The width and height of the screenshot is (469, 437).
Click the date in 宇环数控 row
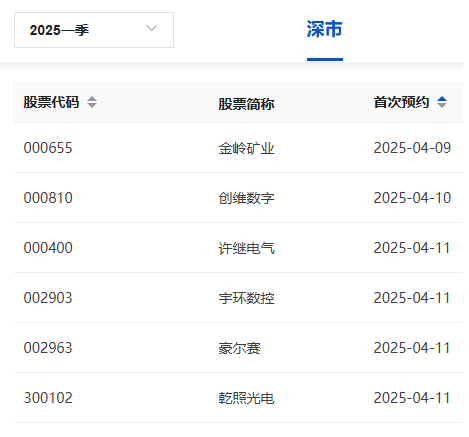pyautogui.click(x=412, y=298)
